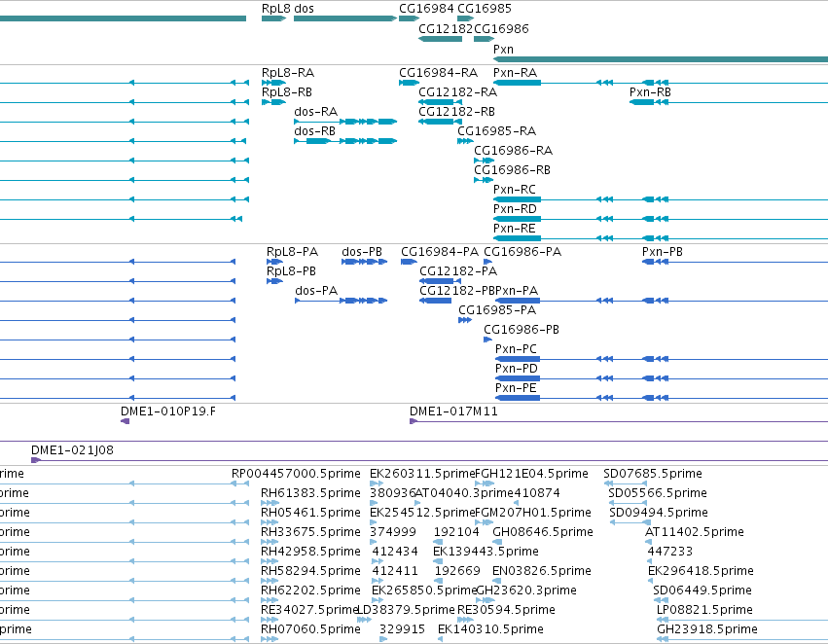
Task: Select the CG12182 gene bar
Action: point(441,39)
